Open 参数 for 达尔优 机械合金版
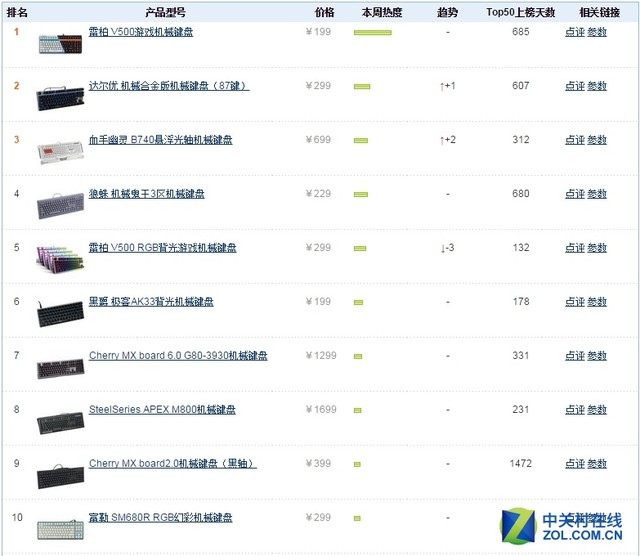Screen dimensions: 640x556 pos(597,86)
